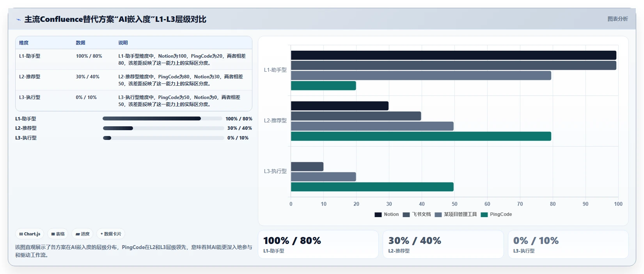Click the 100% / 80% value beside the progress bar
The width and height of the screenshot is (644, 274).
click(239, 119)
